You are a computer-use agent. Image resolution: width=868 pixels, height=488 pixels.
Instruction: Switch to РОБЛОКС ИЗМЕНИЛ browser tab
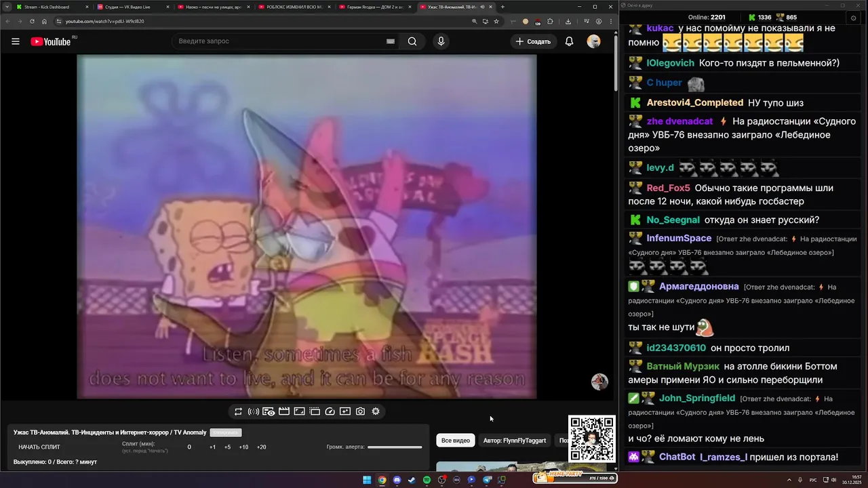(x=294, y=7)
